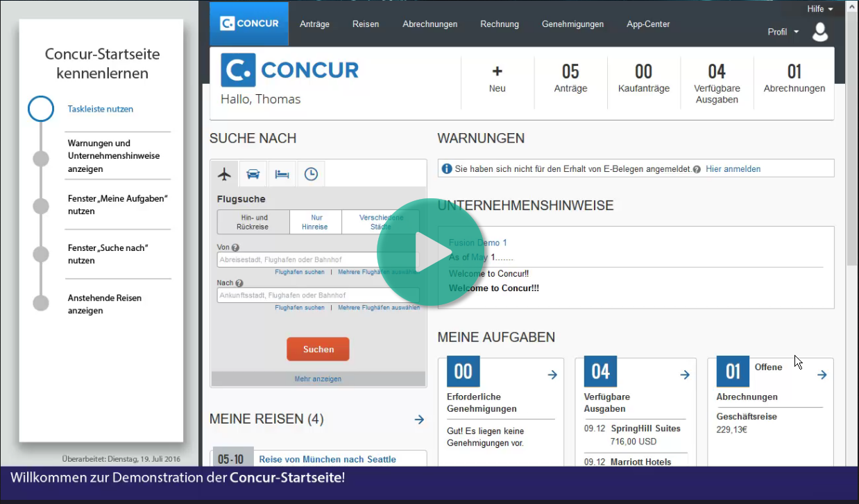
Task: Open the 05 Anträge taskbar tile
Action: click(x=570, y=79)
